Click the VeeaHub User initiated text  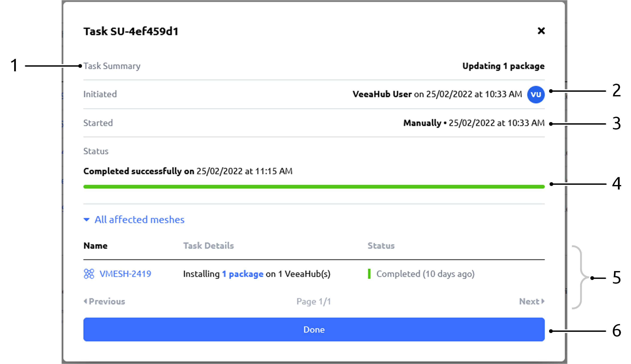tap(437, 94)
